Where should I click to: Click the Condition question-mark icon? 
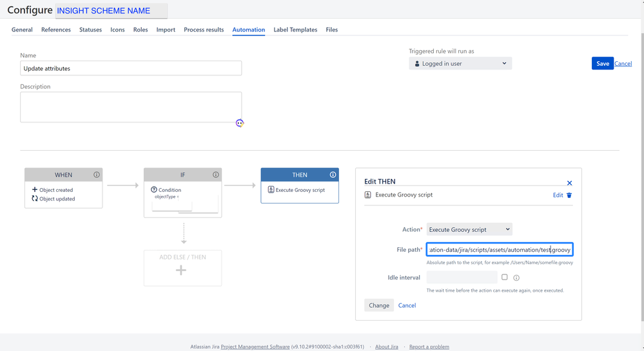[153, 189]
